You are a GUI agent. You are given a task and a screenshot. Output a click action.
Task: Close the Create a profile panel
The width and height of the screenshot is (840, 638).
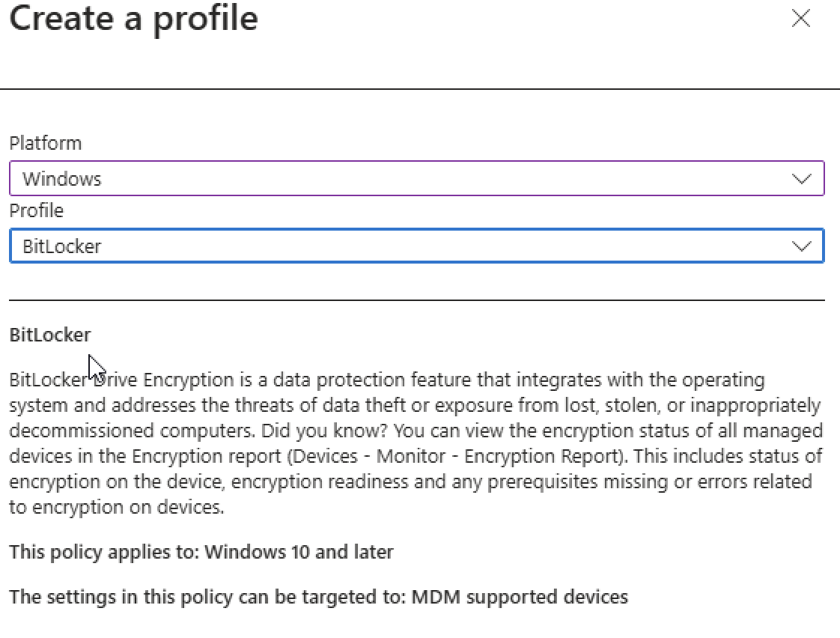(x=800, y=19)
